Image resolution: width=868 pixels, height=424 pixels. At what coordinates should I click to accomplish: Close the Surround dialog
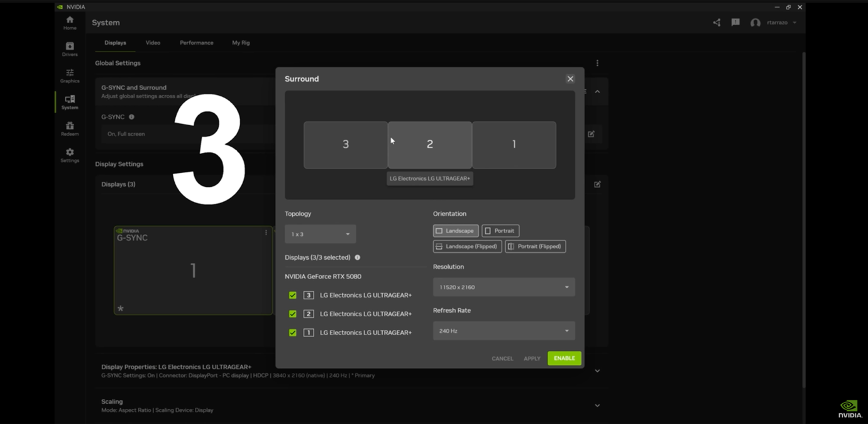(570, 79)
